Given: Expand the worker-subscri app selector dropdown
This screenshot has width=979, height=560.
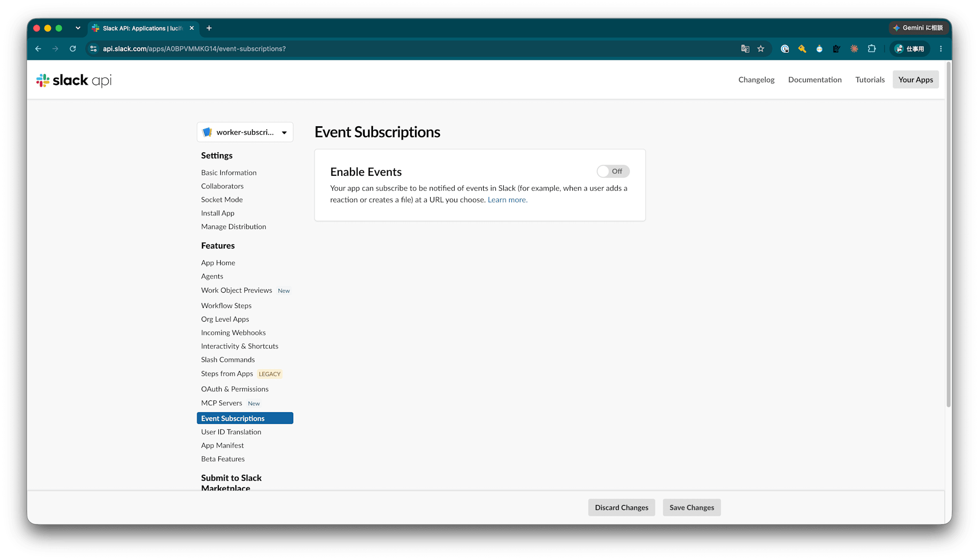Looking at the screenshot, I should tap(245, 132).
